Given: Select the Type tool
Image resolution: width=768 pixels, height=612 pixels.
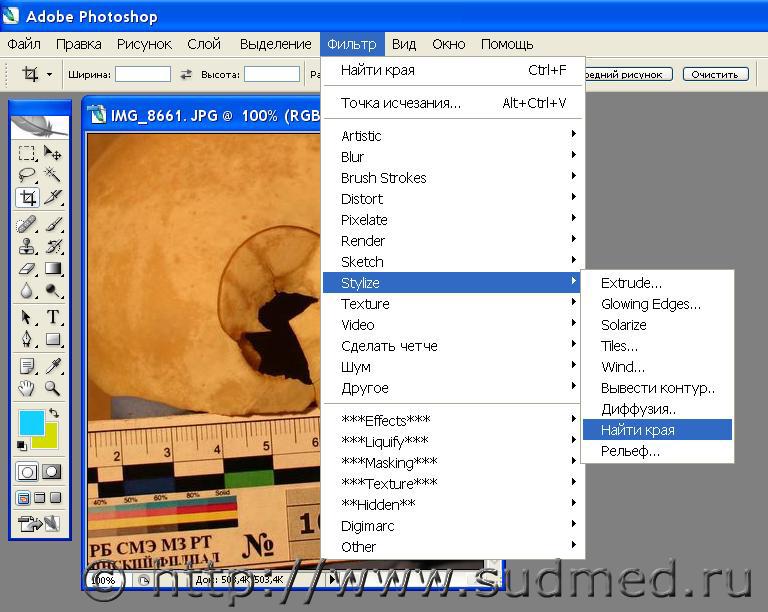Looking at the screenshot, I should point(54,317).
